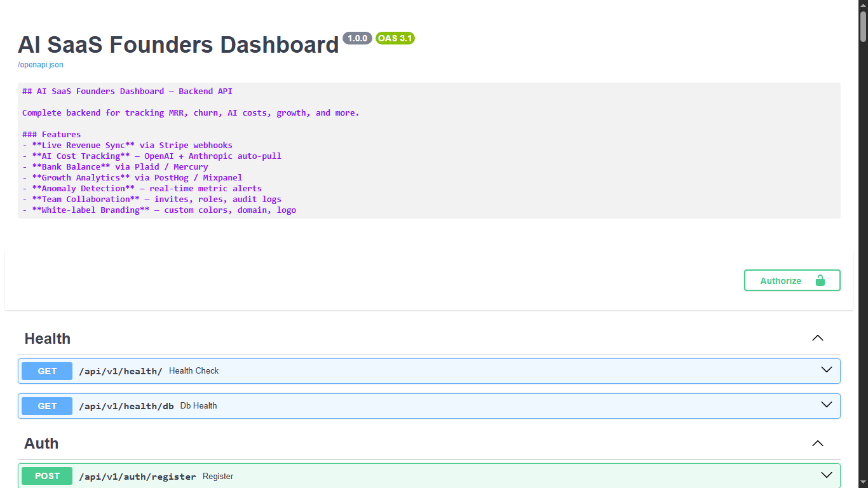Click the Growth Analytics description line
Image resolution: width=868 pixels, height=488 pixels.
pyautogui.click(x=132, y=177)
